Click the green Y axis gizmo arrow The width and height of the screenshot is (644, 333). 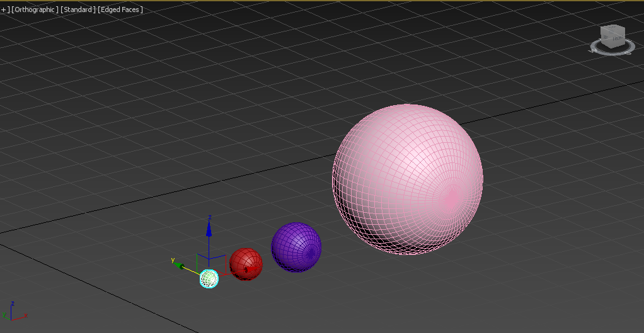[x=180, y=266]
